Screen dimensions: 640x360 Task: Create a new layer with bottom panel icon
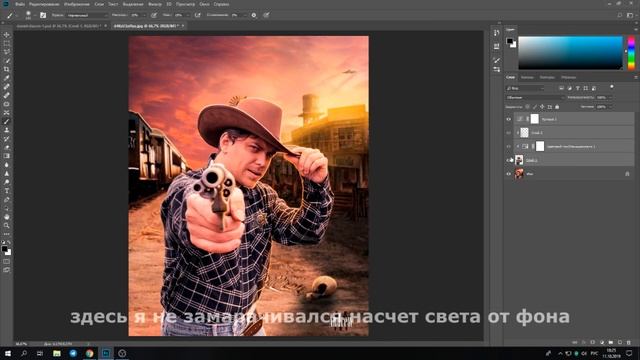(x=620, y=342)
